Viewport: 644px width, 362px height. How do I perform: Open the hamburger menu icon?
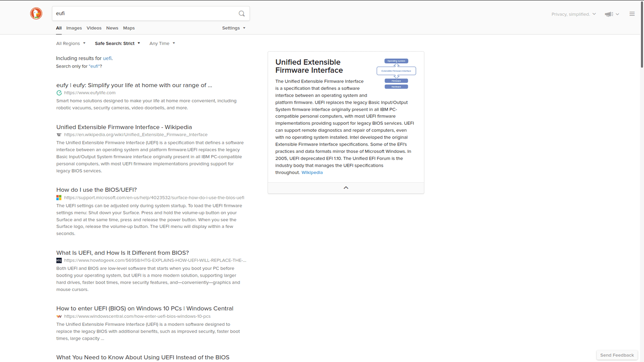[x=632, y=14]
